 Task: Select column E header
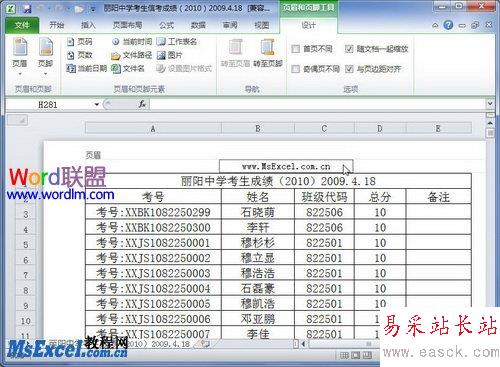[438, 129]
